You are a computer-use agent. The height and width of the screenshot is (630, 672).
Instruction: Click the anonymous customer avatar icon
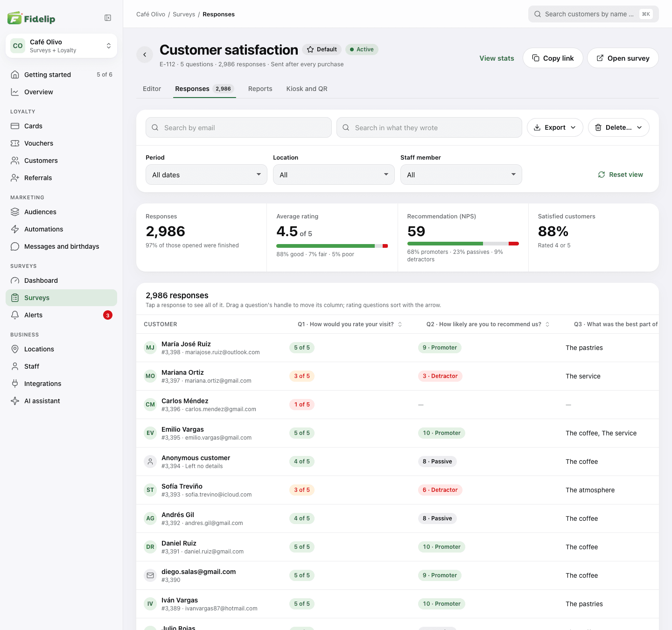point(150,462)
